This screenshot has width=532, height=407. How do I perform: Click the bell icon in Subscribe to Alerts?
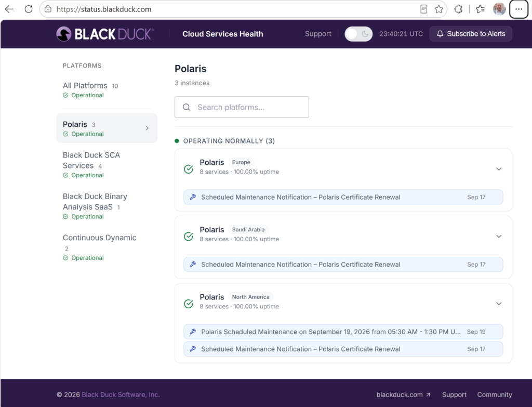pos(440,34)
